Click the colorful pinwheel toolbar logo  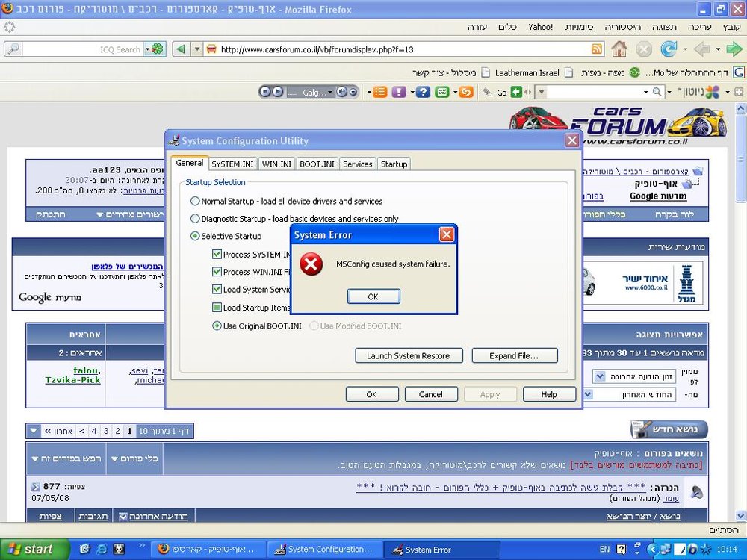[x=712, y=91]
